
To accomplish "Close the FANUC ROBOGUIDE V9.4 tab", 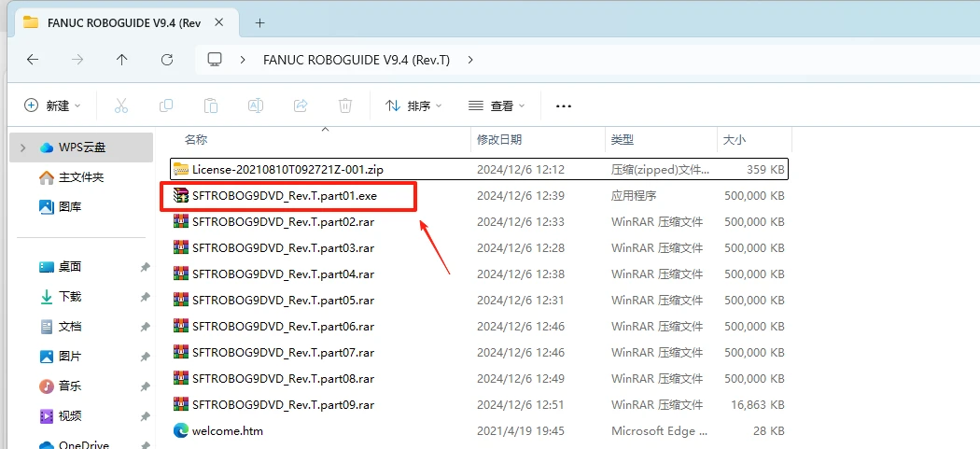I will [218, 22].
